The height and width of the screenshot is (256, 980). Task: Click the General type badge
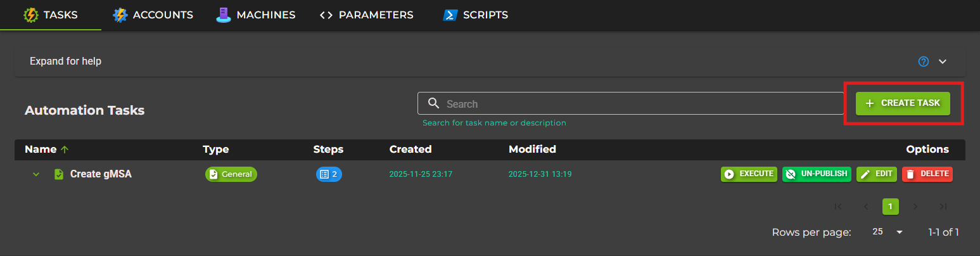pos(231,174)
